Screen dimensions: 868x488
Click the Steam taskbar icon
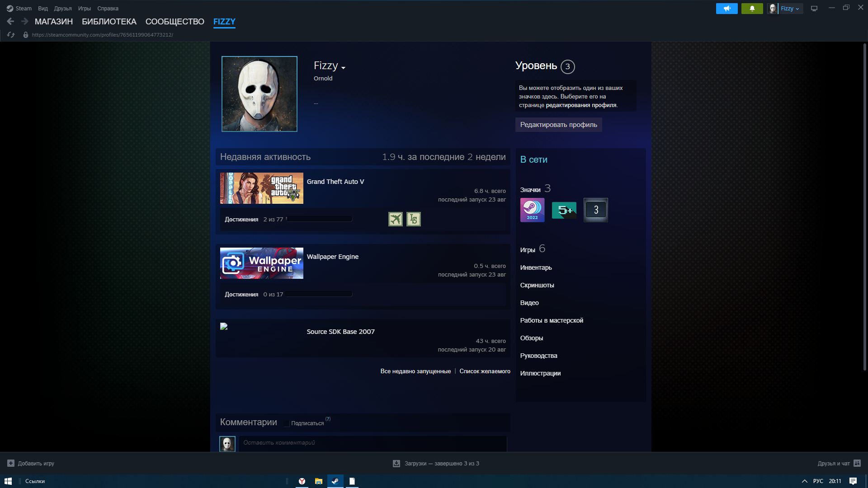coord(335,481)
